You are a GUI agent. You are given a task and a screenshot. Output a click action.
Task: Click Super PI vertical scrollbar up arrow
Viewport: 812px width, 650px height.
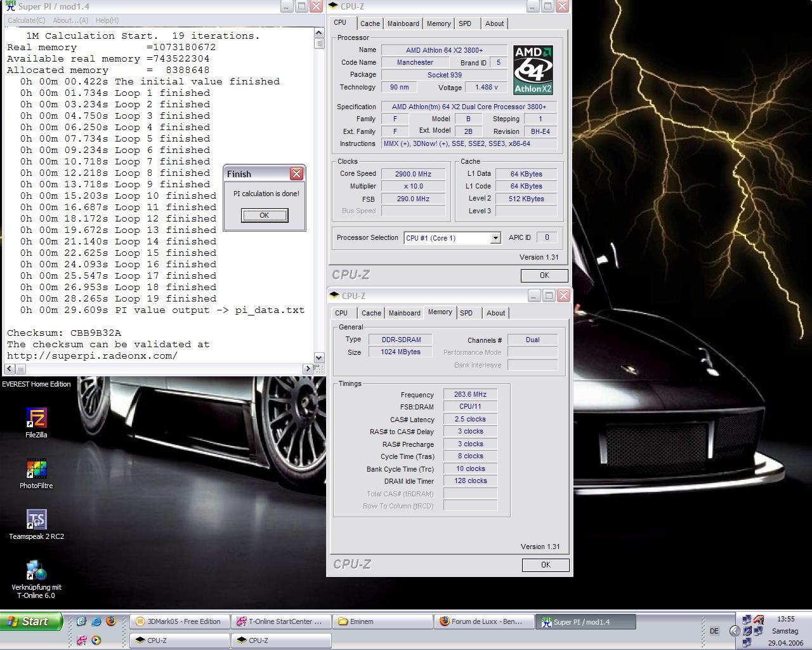pos(319,32)
